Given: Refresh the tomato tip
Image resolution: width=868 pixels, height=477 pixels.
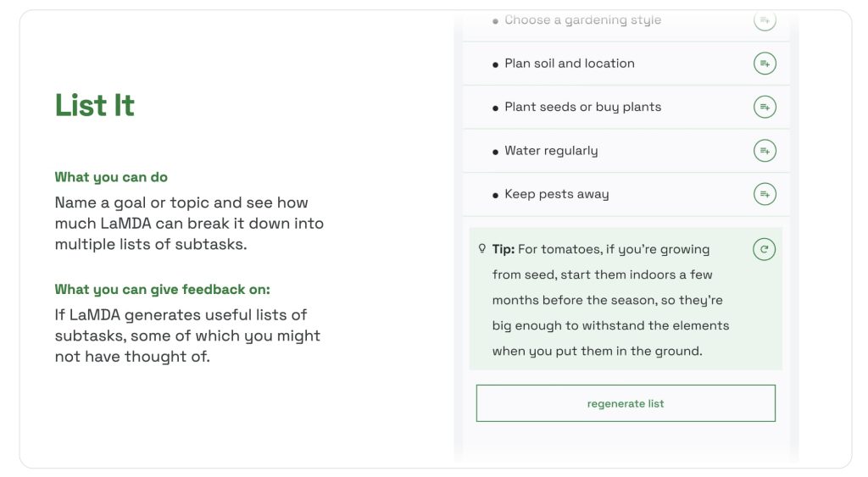Looking at the screenshot, I should pos(764,249).
